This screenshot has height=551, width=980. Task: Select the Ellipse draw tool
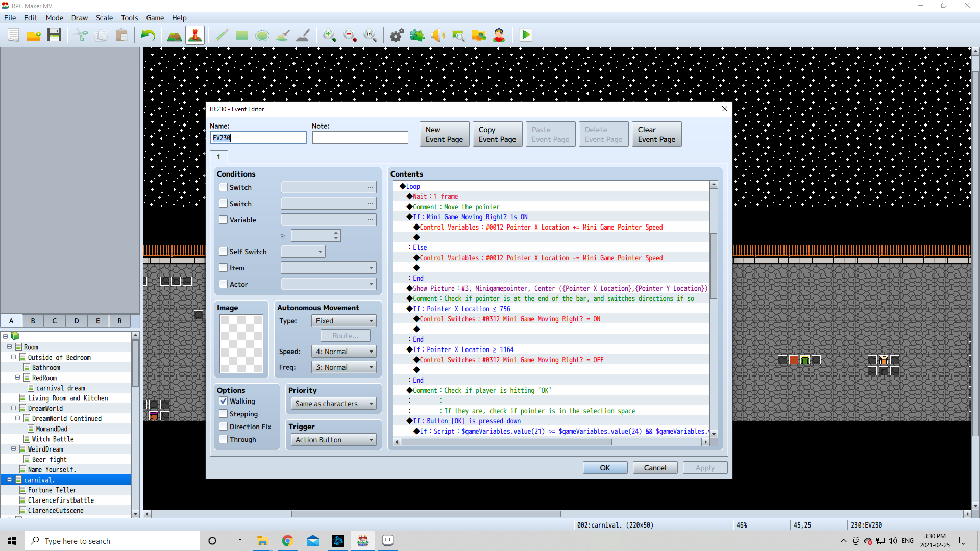point(262,35)
